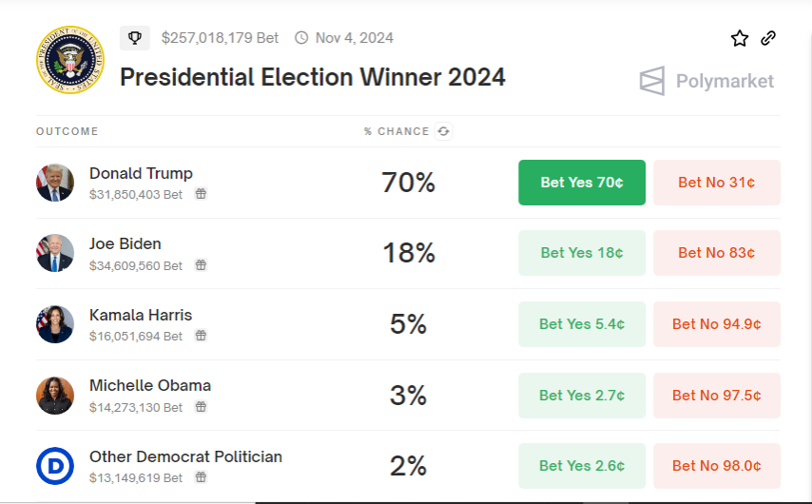The image size is (812, 504).
Task: Click the refresh icon beside % Chance
Action: (443, 131)
